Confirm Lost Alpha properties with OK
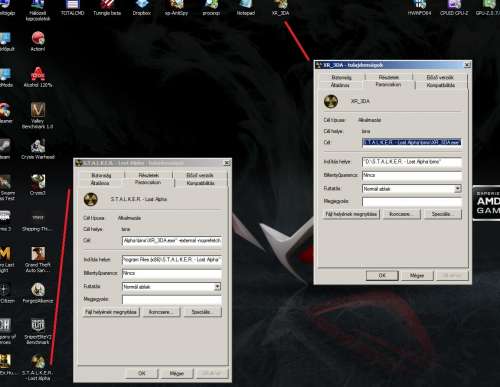 point(142,373)
